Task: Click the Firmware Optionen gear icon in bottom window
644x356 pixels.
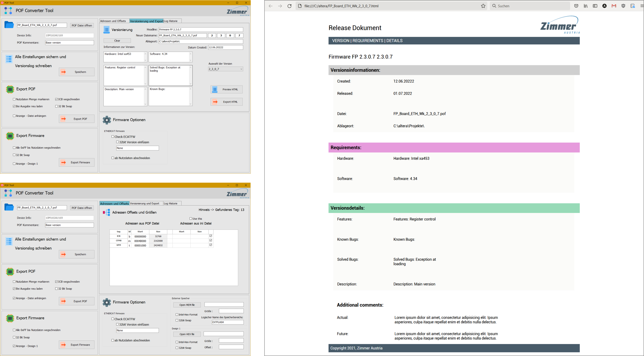Action: tap(107, 302)
